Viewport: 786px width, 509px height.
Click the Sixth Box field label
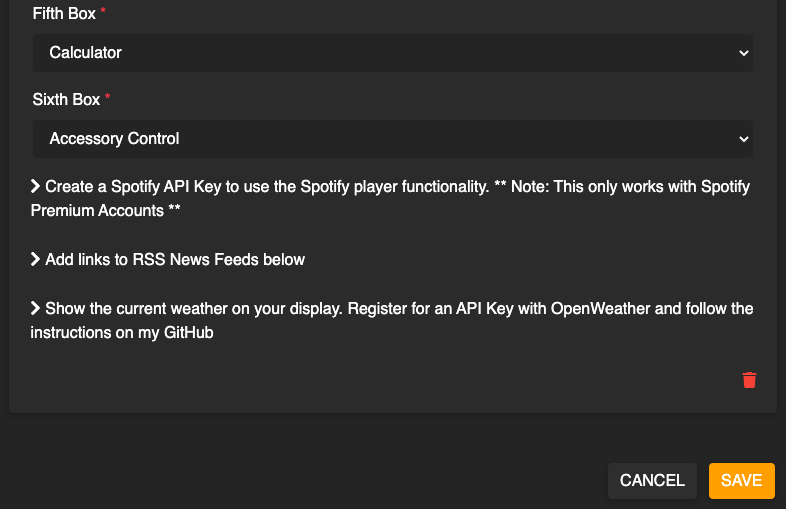coord(66,99)
